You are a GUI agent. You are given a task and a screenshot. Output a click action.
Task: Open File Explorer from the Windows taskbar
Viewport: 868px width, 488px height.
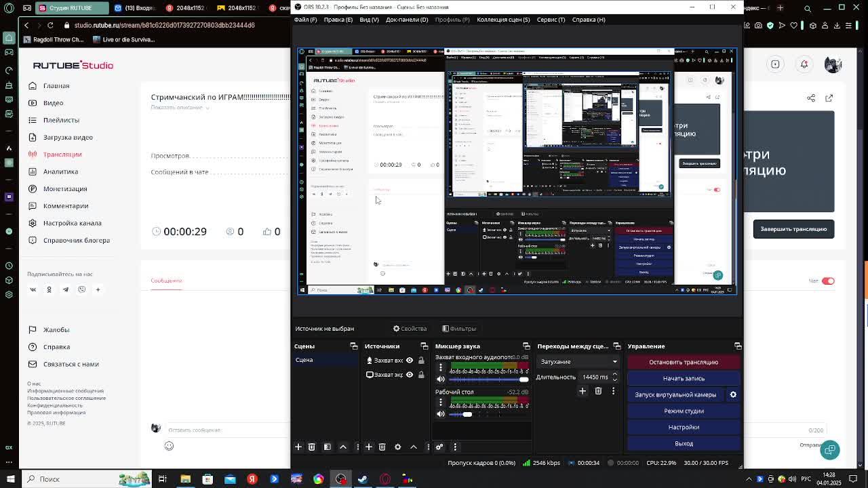185,479
